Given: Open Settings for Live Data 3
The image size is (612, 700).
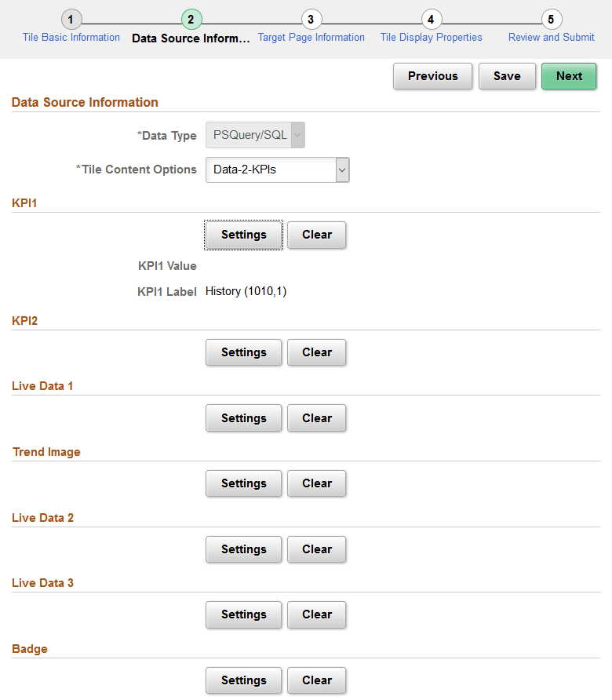Looking at the screenshot, I should click(x=243, y=614).
